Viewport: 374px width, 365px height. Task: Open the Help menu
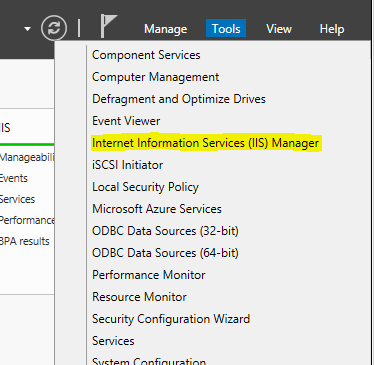(x=332, y=29)
